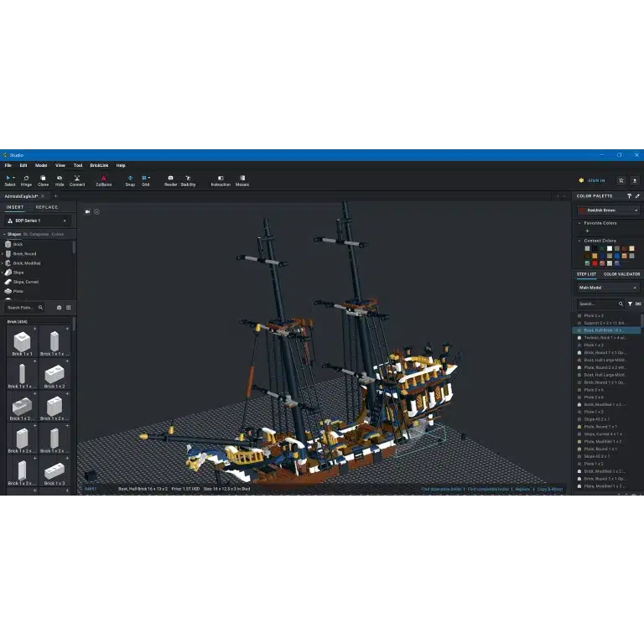
Task: Click the Sign In link
Action: [x=596, y=181]
